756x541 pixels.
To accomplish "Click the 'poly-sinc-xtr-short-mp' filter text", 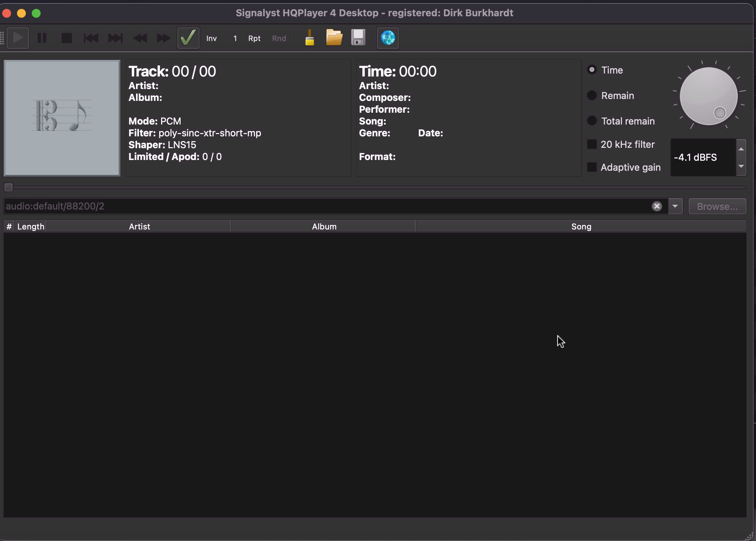I will point(210,133).
